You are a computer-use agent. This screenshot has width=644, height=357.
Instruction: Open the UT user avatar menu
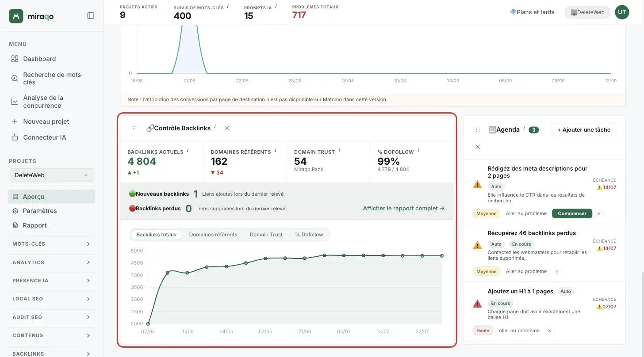pos(622,12)
